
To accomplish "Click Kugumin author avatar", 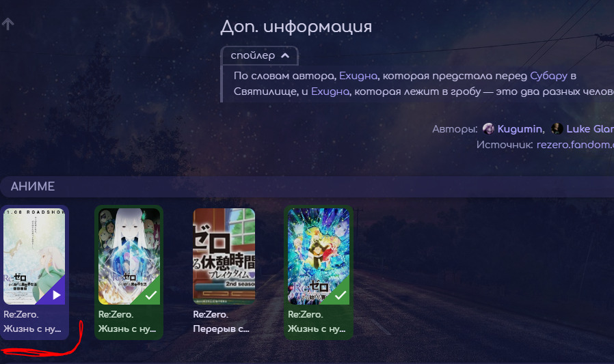I will coord(488,128).
